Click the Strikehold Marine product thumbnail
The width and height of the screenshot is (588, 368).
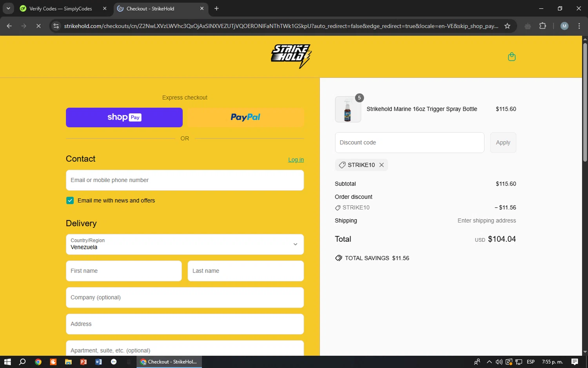tap(348, 109)
